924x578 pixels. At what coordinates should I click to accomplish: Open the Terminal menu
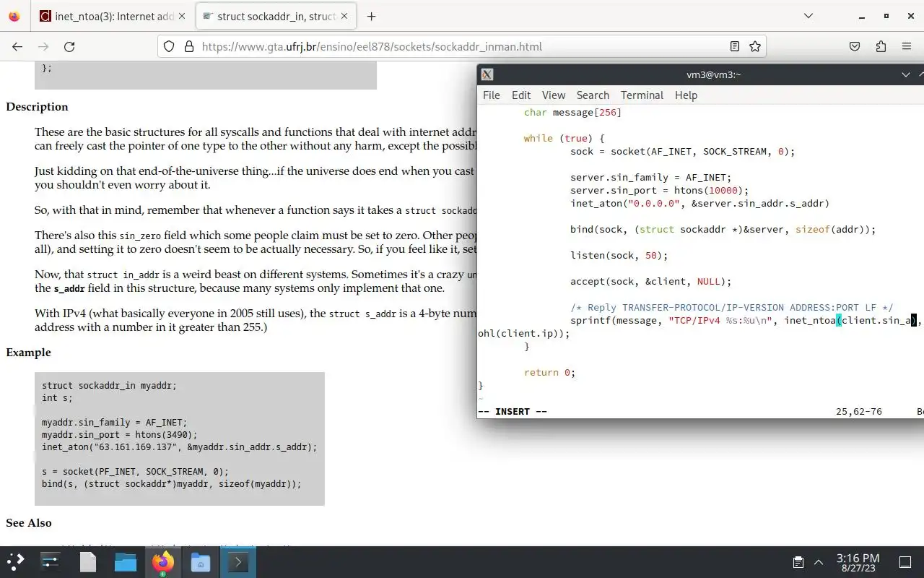[642, 95]
